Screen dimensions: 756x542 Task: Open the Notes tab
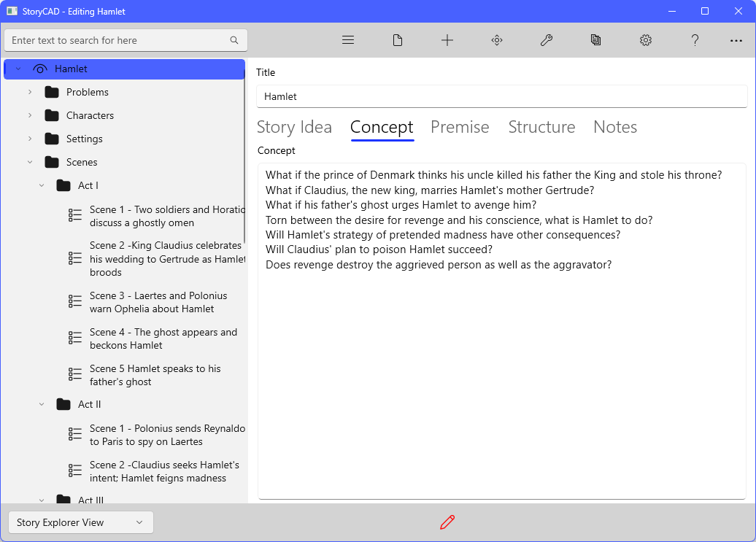615,127
